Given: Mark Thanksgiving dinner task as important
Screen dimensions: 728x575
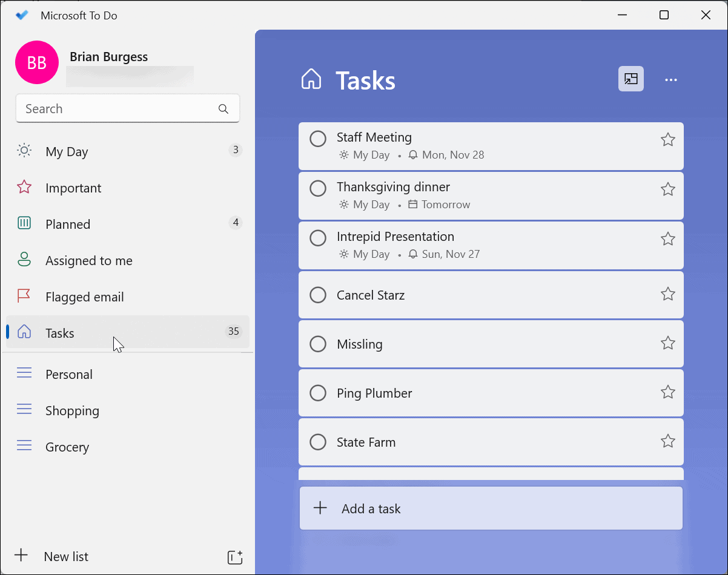Looking at the screenshot, I should point(667,190).
